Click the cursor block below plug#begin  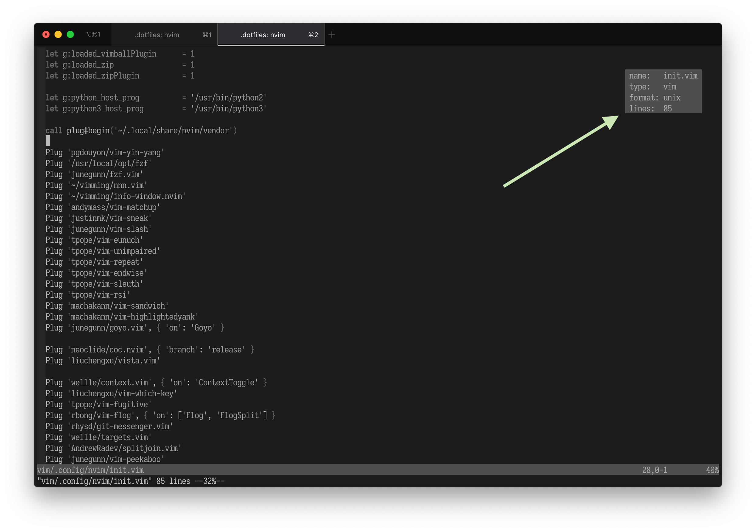click(x=48, y=141)
